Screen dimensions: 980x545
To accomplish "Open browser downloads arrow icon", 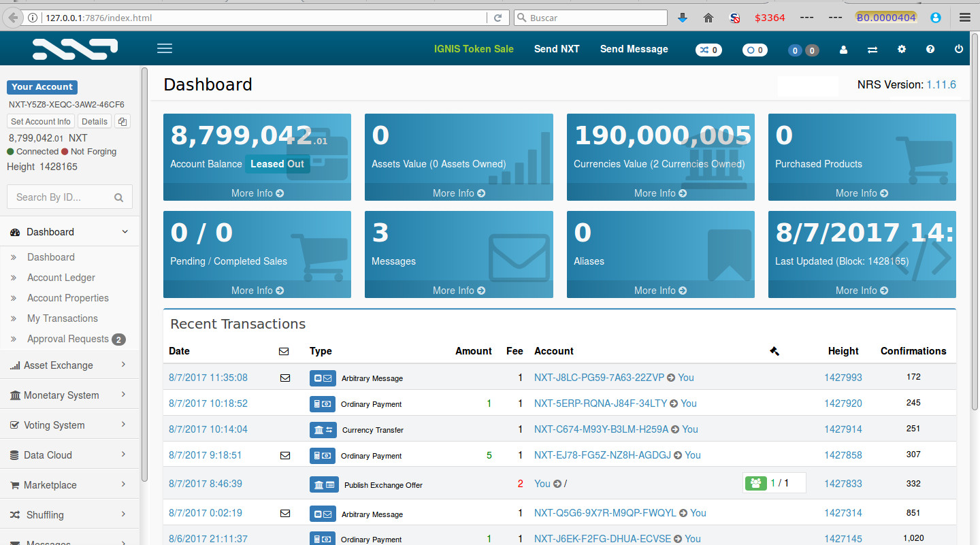I will coord(683,18).
